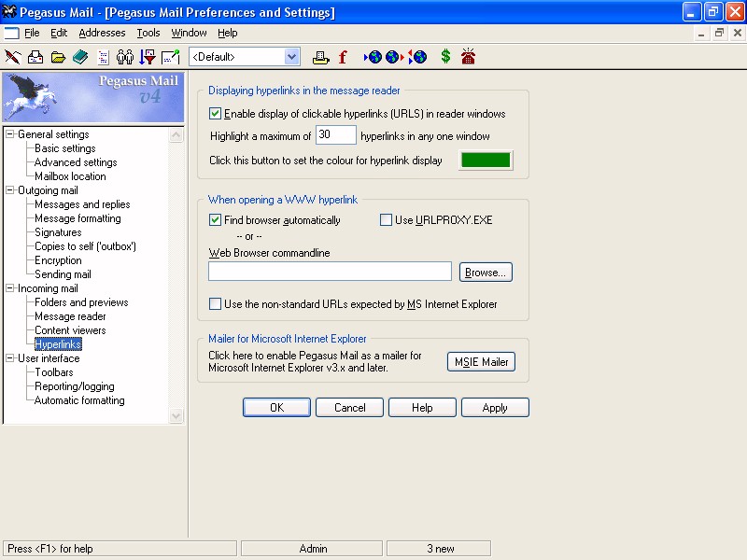Select Message formatting in the tree
The image size is (747, 560).
click(x=78, y=218)
